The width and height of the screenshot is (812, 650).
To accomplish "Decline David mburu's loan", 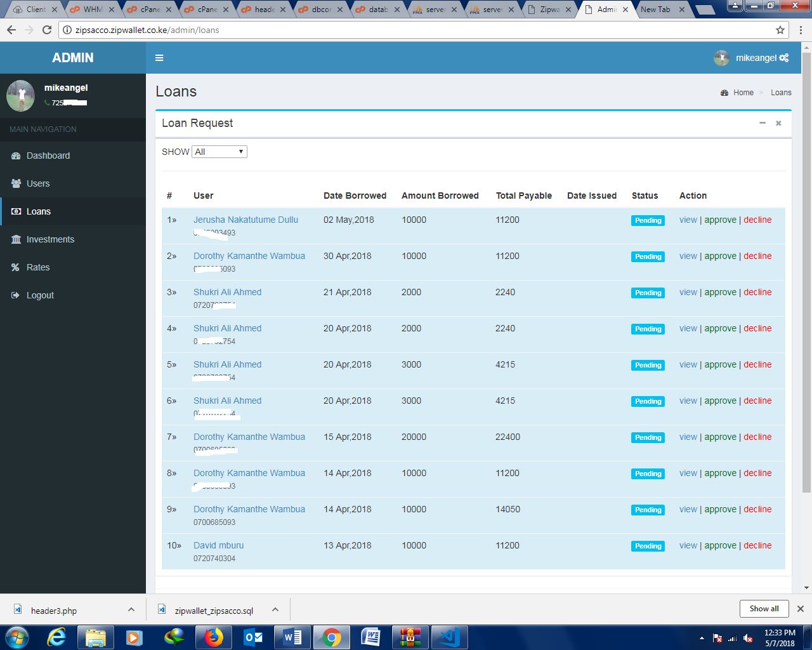I will pos(757,545).
